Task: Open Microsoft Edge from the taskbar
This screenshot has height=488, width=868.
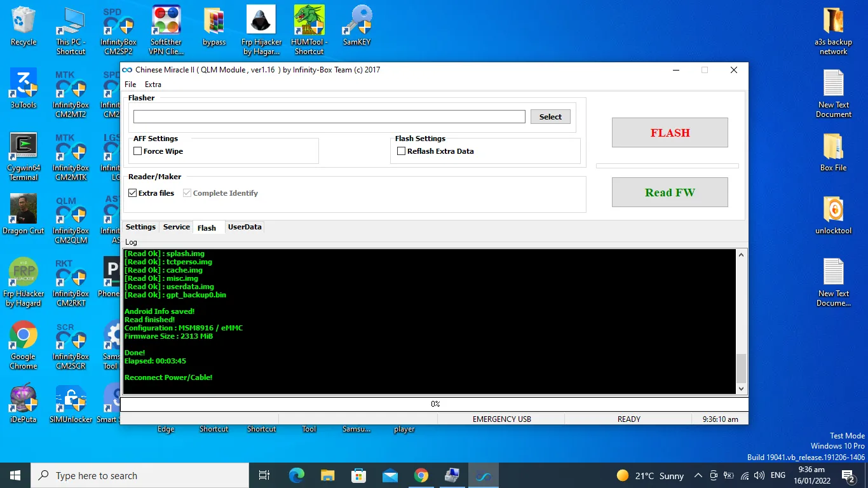Action: (297, 475)
